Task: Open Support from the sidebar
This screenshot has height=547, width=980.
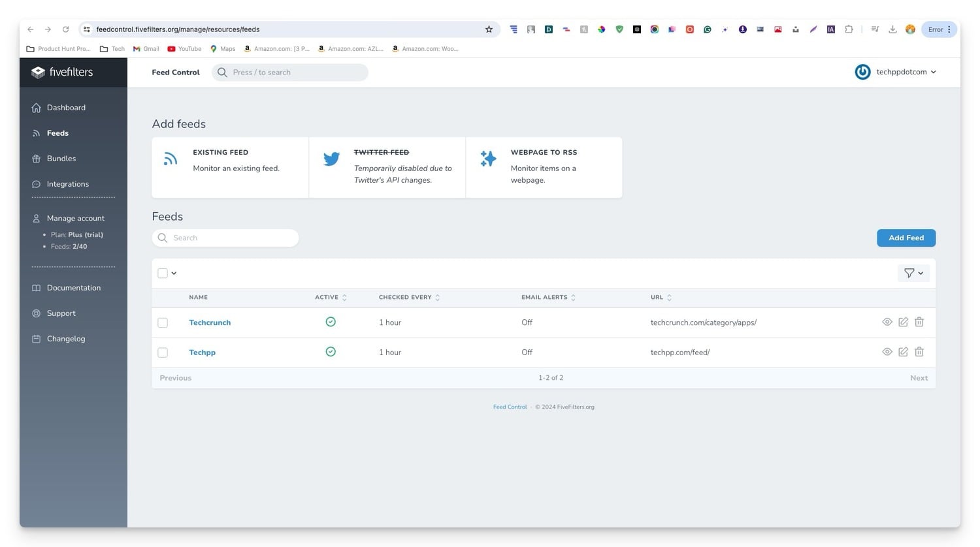Action: pos(61,313)
